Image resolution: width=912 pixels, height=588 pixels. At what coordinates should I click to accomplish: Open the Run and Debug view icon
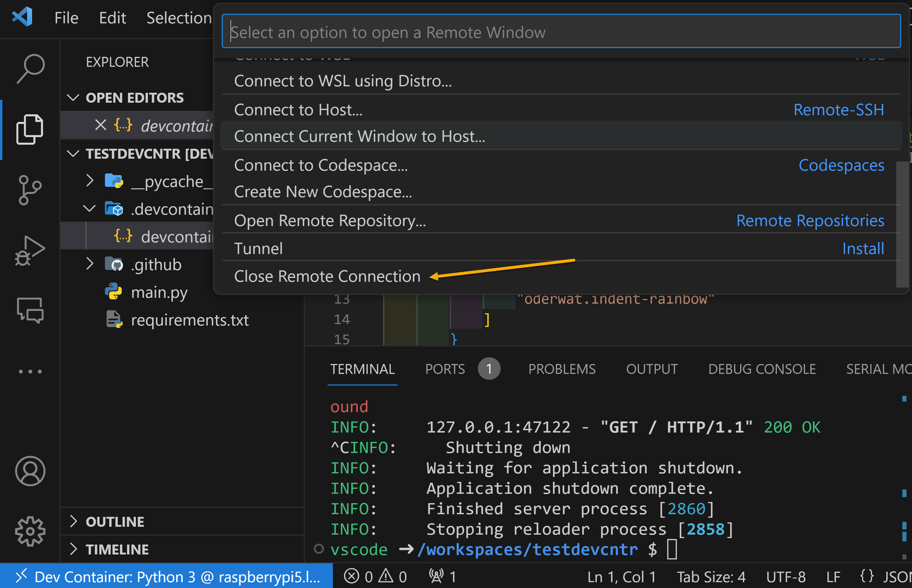(30, 250)
